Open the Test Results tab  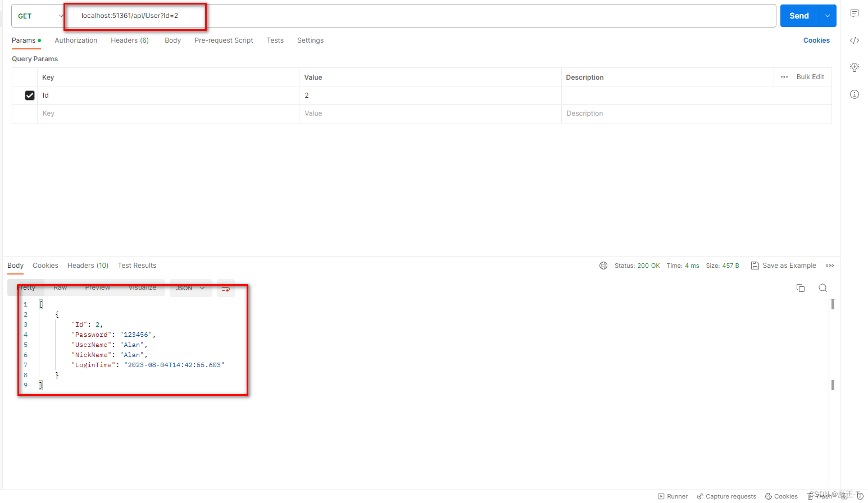(137, 266)
